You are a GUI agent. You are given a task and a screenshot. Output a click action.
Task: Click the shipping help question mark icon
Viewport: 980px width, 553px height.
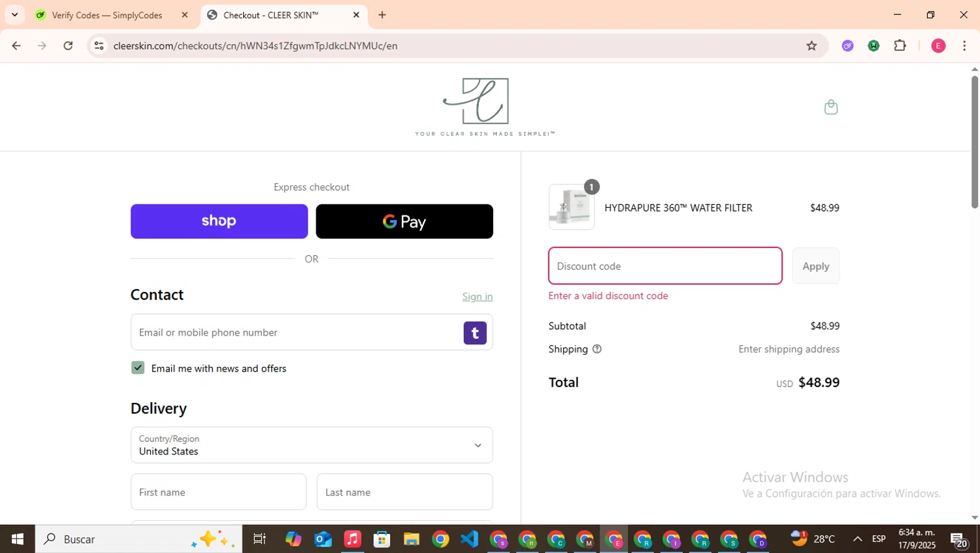coord(596,349)
